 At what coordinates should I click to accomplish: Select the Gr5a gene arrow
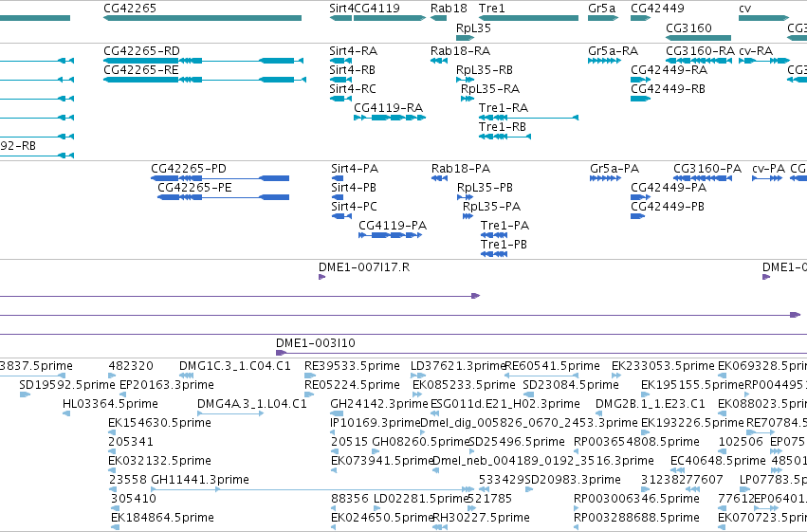603,18
